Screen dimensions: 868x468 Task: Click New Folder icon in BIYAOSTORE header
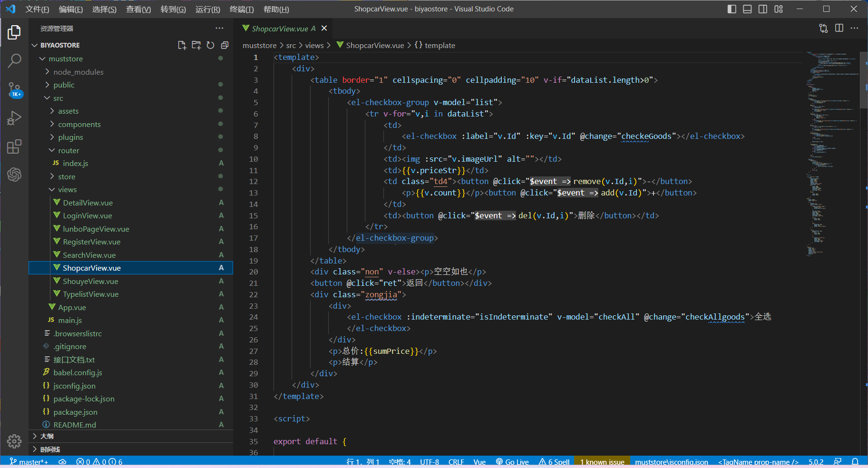[x=196, y=45]
